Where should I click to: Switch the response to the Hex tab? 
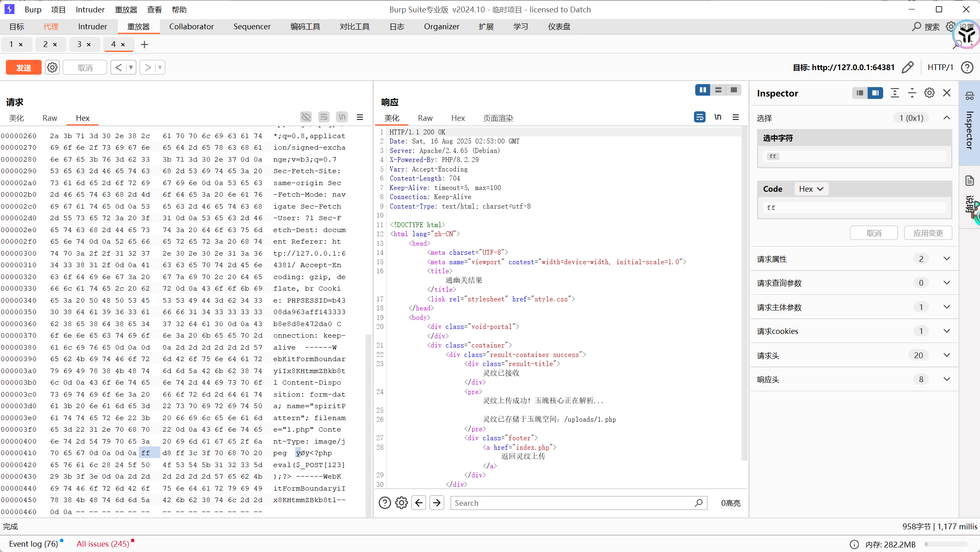(x=458, y=118)
